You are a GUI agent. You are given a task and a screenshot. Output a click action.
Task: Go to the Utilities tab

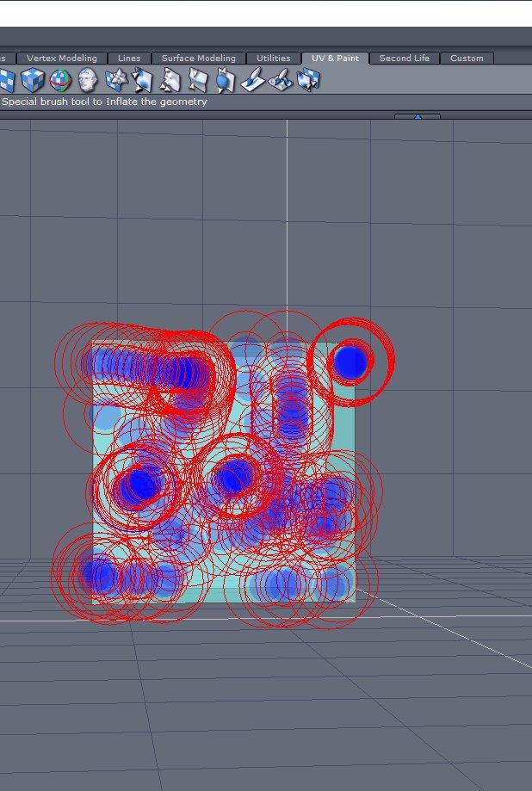click(273, 58)
